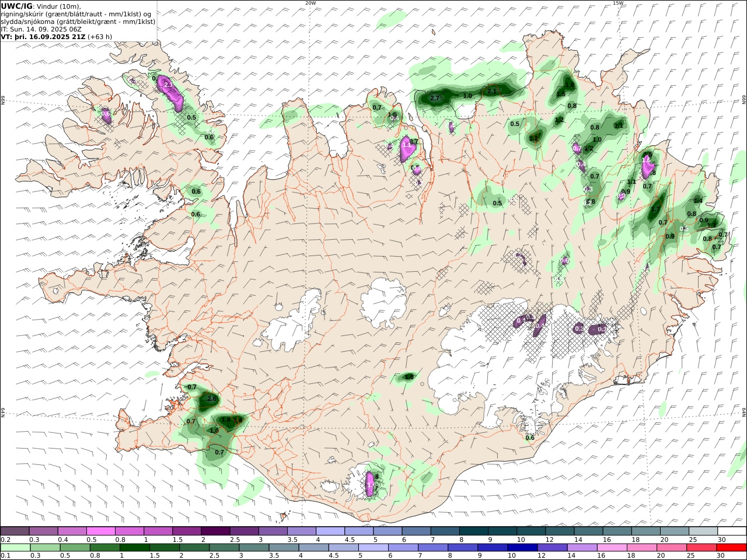
Task: Click the valid time 'VT: þri. 16.09.2025 21Z'
Action: (43, 36)
